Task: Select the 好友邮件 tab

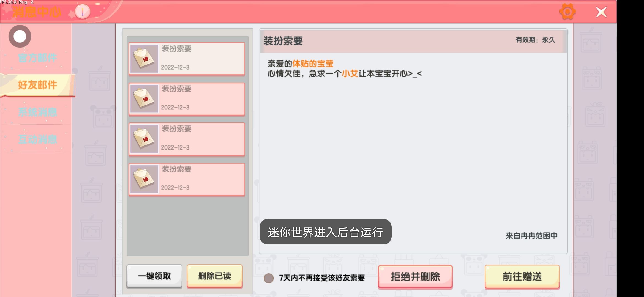Action: click(37, 85)
